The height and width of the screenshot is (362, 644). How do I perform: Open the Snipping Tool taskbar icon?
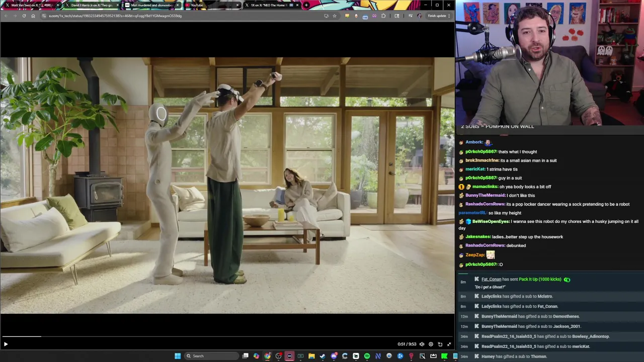422,356
